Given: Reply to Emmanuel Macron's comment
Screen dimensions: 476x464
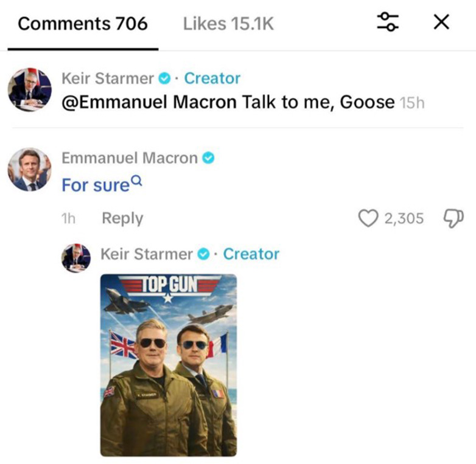Looking at the screenshot, I should coord(122,218).
